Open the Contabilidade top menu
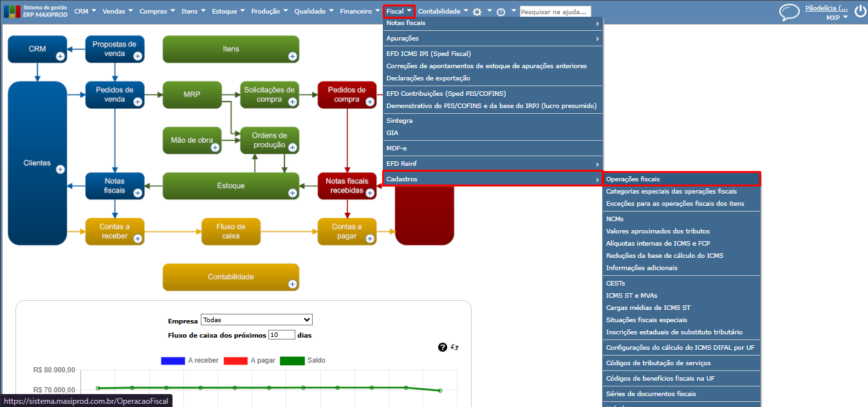 click(443, 12)
